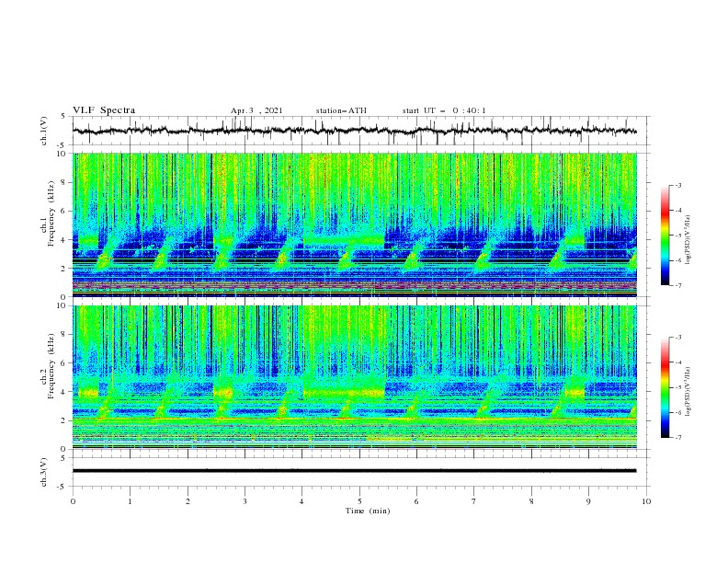
Task: Click the "VLF Spectra" plot title
Action: [104, 110]
